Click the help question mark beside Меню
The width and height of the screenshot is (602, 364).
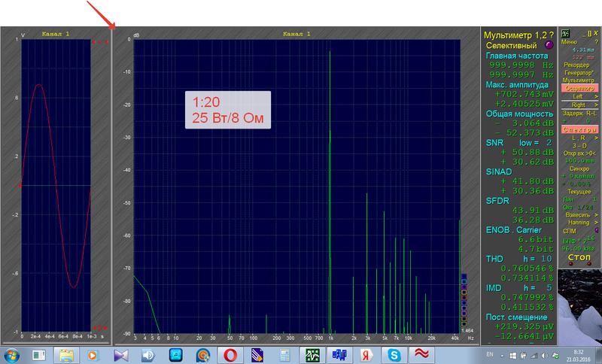(596, 42)
